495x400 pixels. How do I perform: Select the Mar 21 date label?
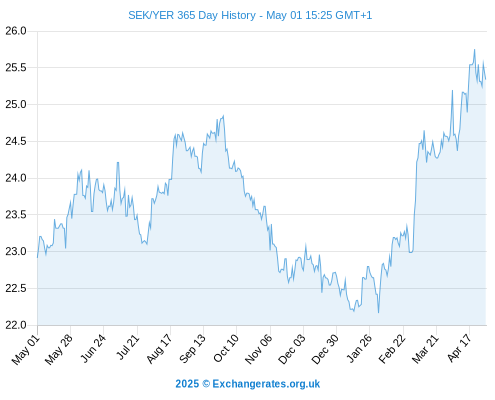tap(425, 349)
